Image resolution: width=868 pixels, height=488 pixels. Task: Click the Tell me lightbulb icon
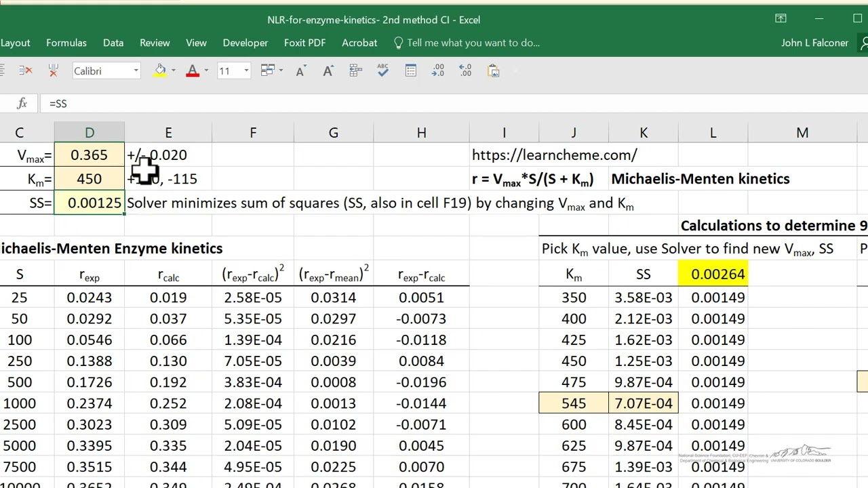tap(399, 43)
